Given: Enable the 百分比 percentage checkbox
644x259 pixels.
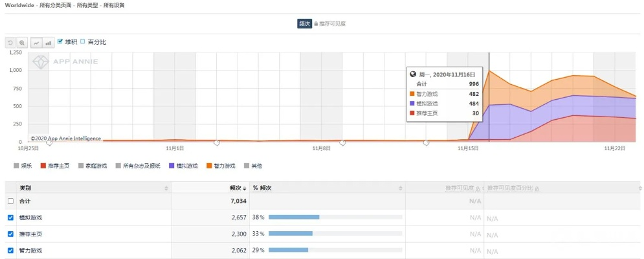Looking at the screenshot, I should tap(83, 41).
